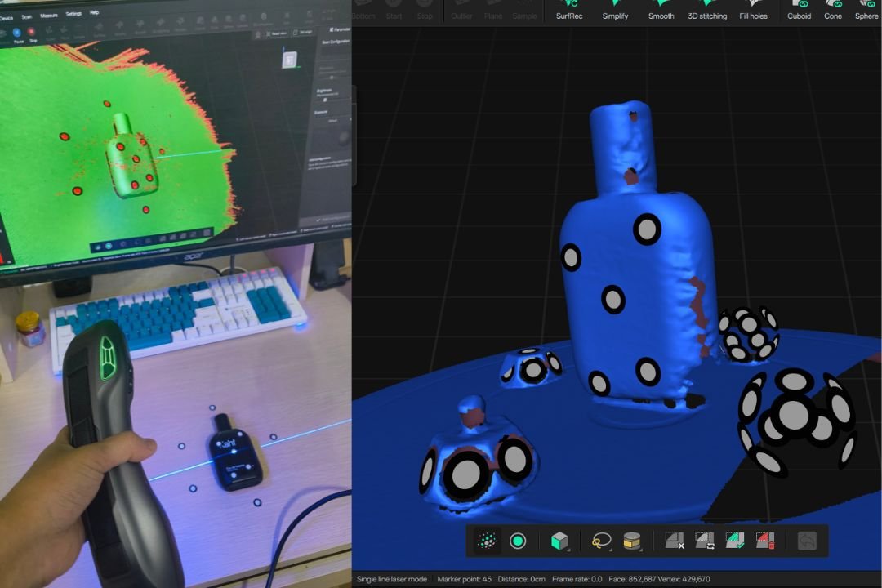Open Parameter panel tab on monitor window
The width and height of the screenshot is (882, 588).
click(340, 29)
